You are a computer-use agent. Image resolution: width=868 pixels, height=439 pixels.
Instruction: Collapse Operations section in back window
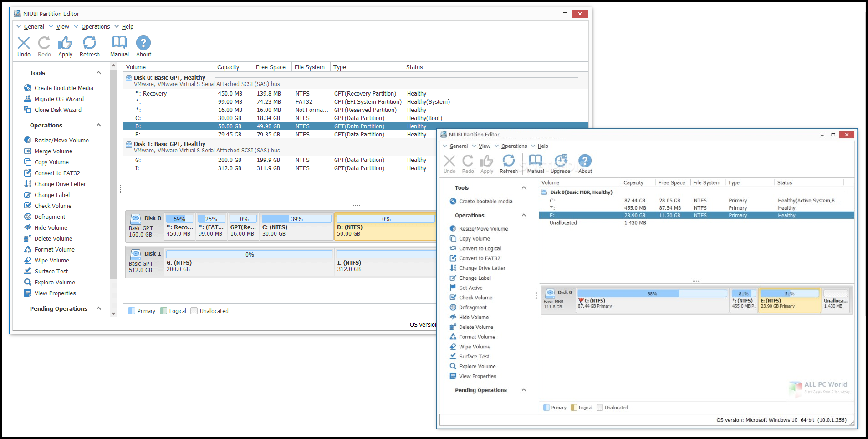click(x=98, y=126)
